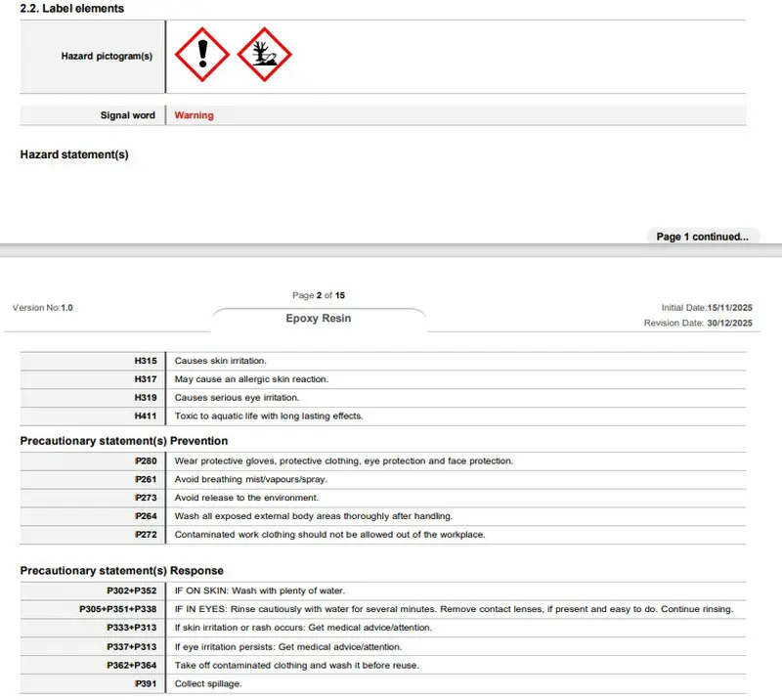Click the 'Page 1 continued...' label
The image size is (782, 700).
[x=702, y=237]
